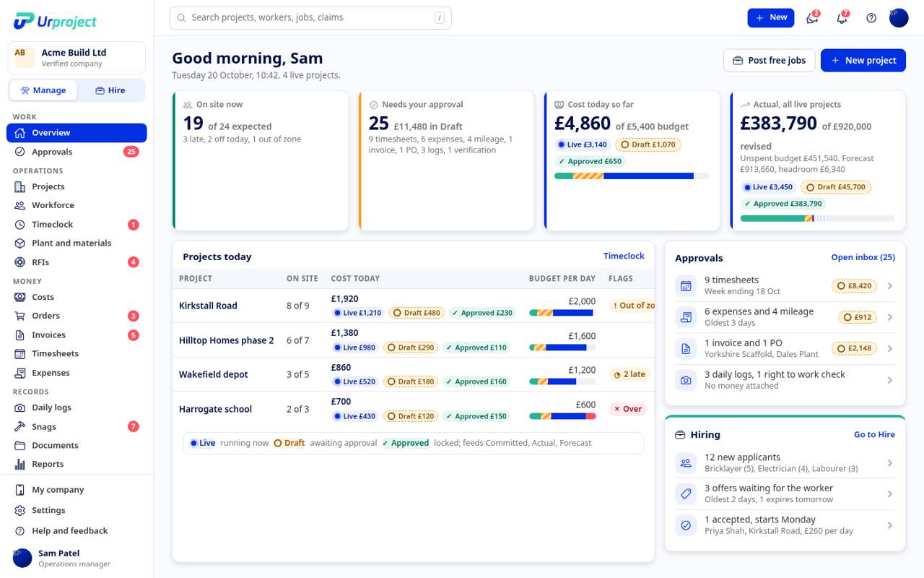Click the Timeclock link in Projects today
This screenshot has width=924, height=578.
click(624, 256)
